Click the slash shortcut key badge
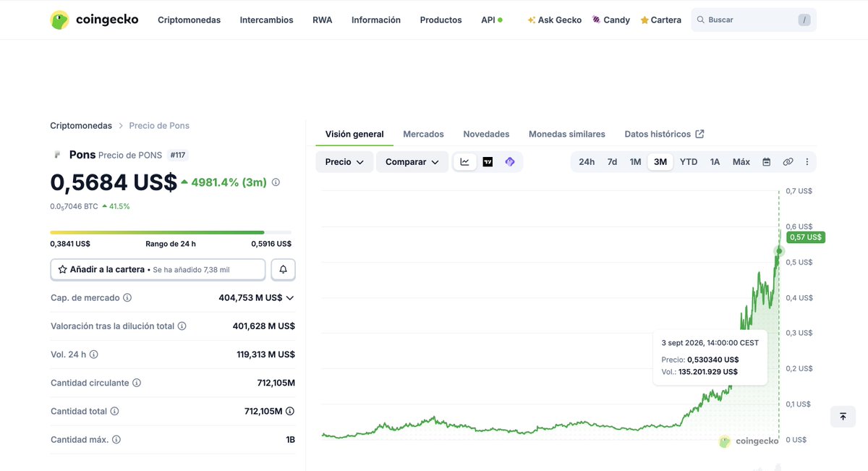The height and width of the screenshot is (471, 868). pos(804,20)
